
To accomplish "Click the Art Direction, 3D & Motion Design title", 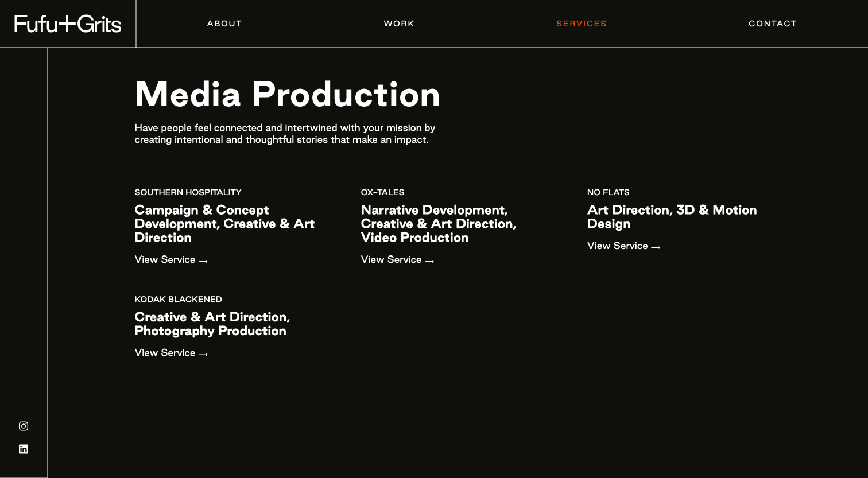I will [672, 217].
